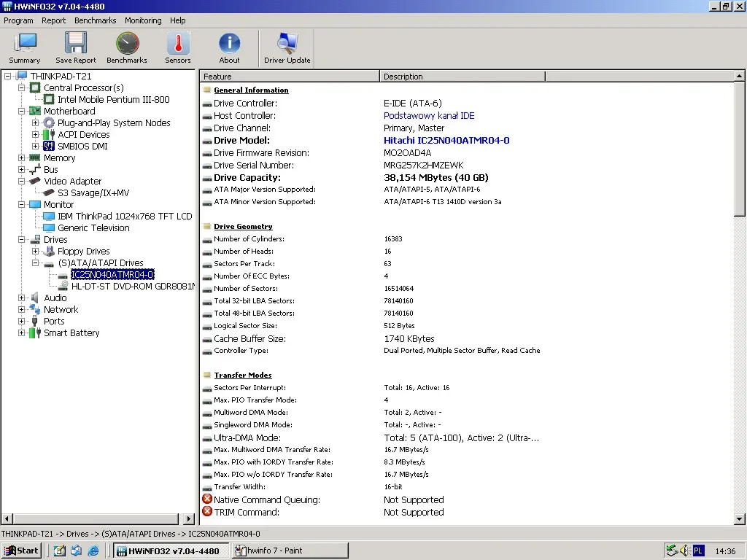Click HWiNFO32 v7.04-4480 taskbar button
Image resolution: width=747 pixels, height=560 pixels.
[x=172, y=551]
